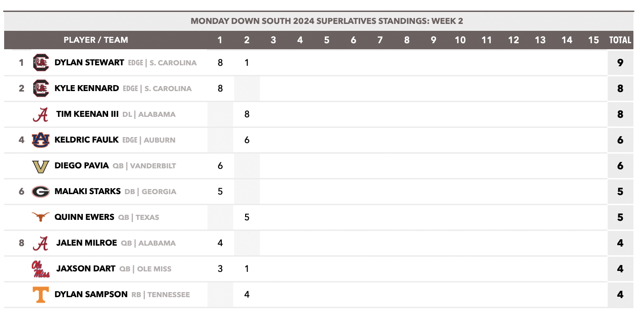The height and width of the screenshot is (322, 644).
Task: Select the week 15 column header
Action: click(593, 40)
